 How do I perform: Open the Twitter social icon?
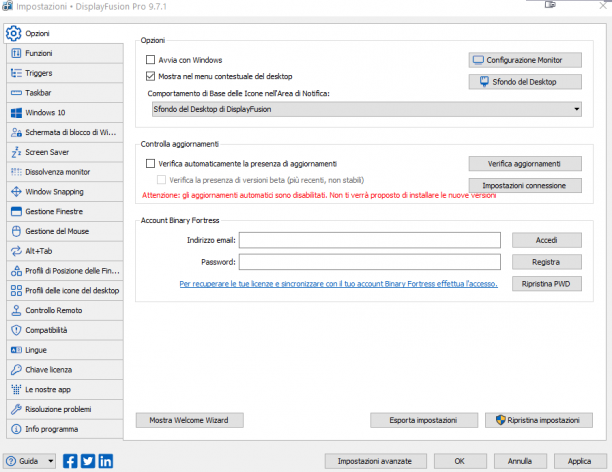point(88,461)
